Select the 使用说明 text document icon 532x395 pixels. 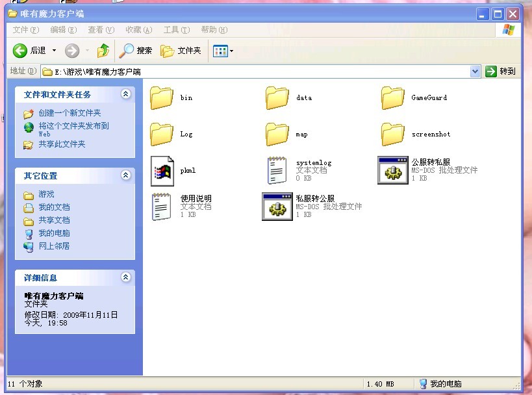coord(161,207)
